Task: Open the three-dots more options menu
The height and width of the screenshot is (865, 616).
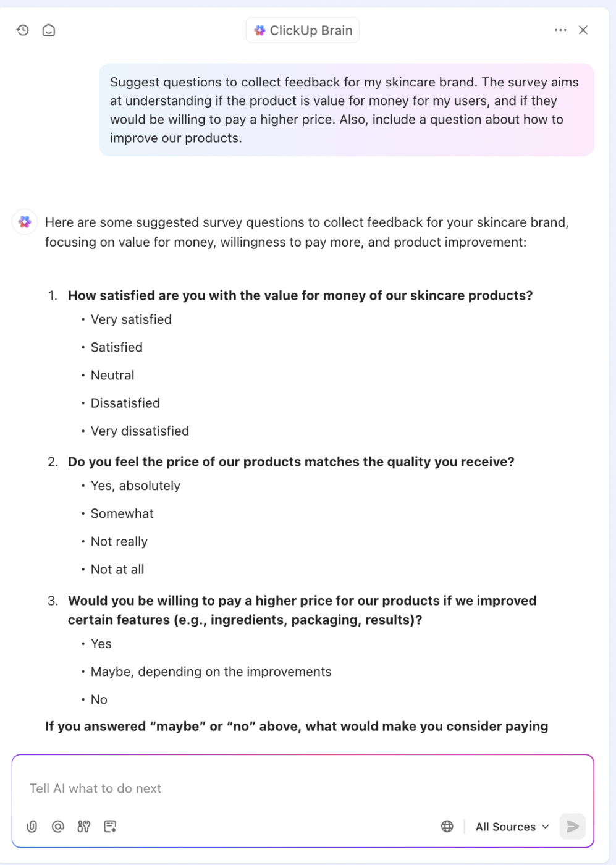Action: click(x=560, y=30)
